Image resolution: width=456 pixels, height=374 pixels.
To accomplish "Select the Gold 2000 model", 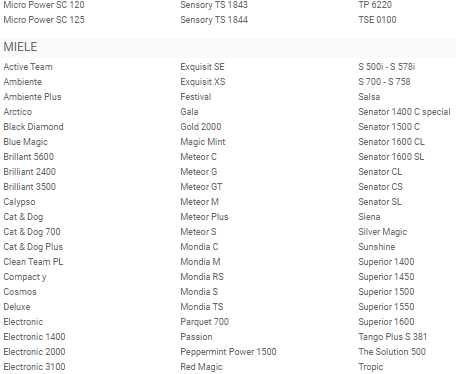I will pos(201,127).
